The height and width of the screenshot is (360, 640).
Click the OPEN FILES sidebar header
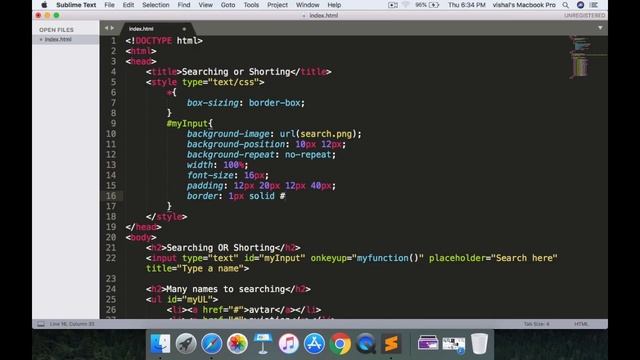[56, 30]
